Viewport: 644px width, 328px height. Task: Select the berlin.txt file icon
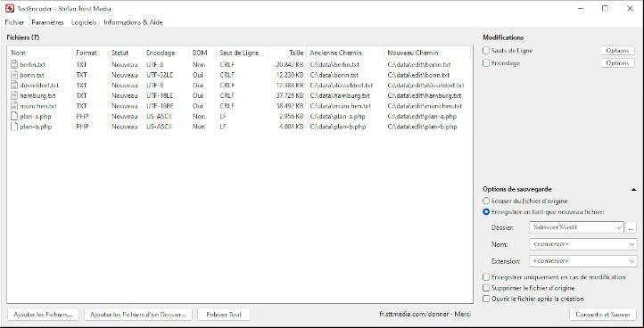pos(14,64)
